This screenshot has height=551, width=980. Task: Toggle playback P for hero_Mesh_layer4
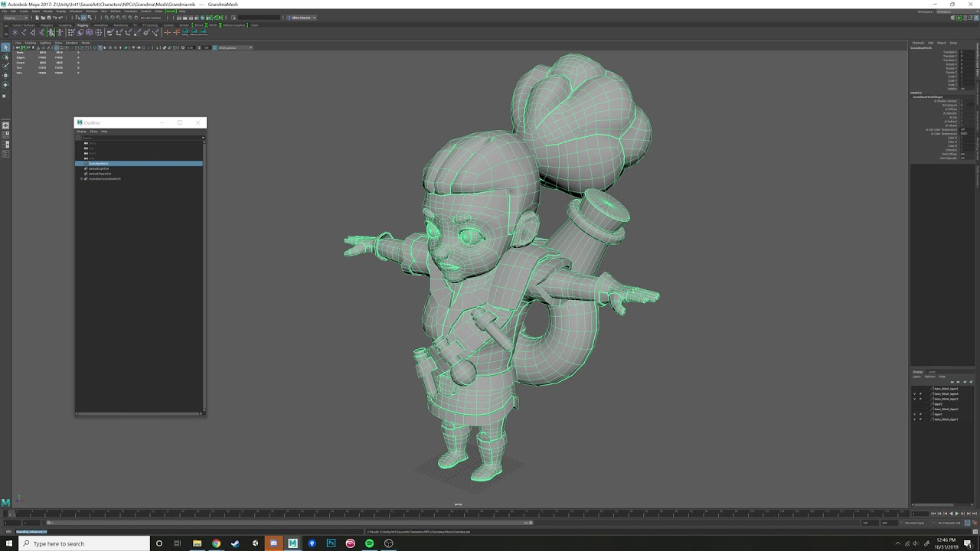coord(920,394)
